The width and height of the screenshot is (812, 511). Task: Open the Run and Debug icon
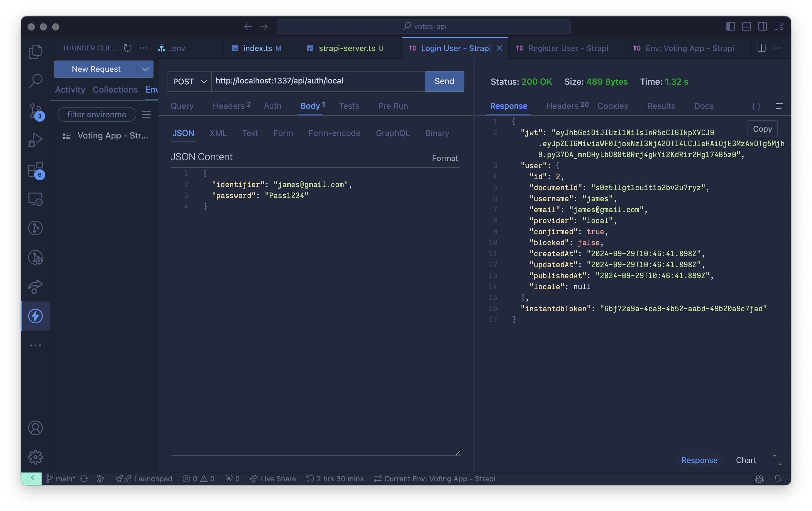[35, 140]
